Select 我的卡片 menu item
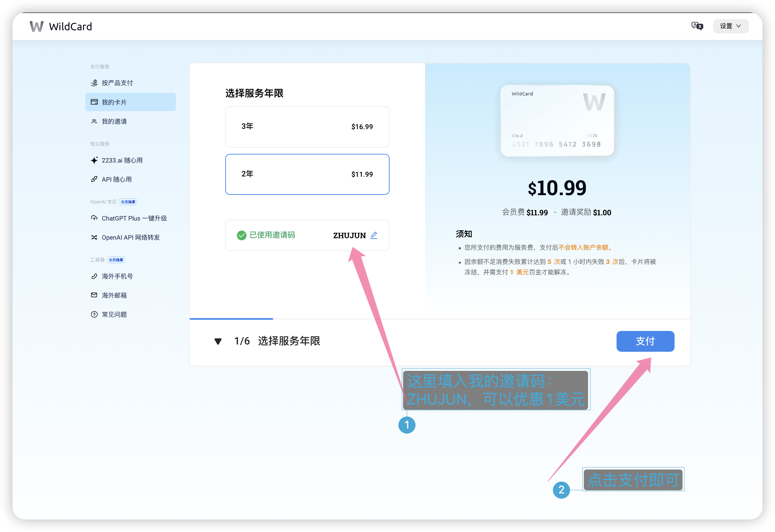Viewport: 775px width, 532px height. click(x=131, y=102)
